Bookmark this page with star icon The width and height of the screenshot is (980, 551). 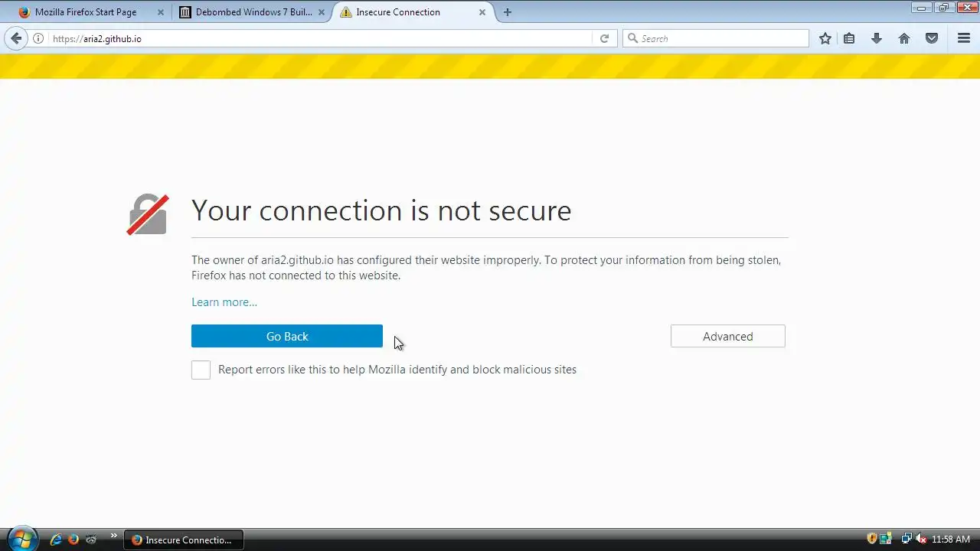tap(825, 38)
